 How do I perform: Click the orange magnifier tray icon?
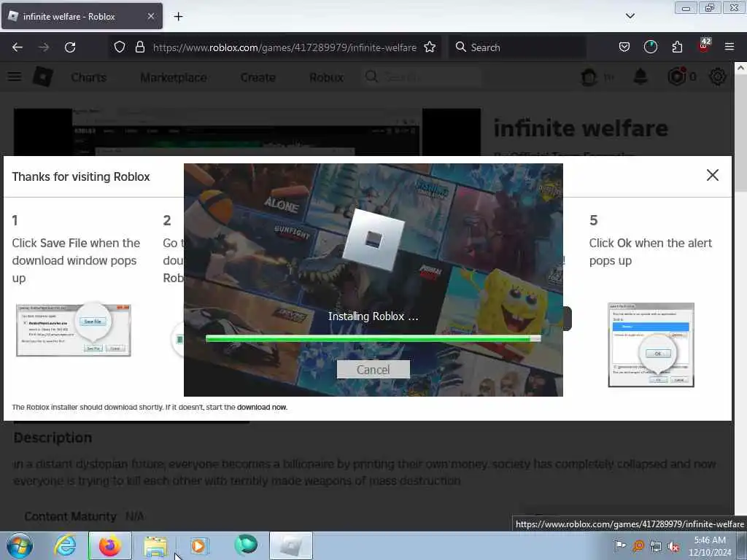(x=638, y=545)
